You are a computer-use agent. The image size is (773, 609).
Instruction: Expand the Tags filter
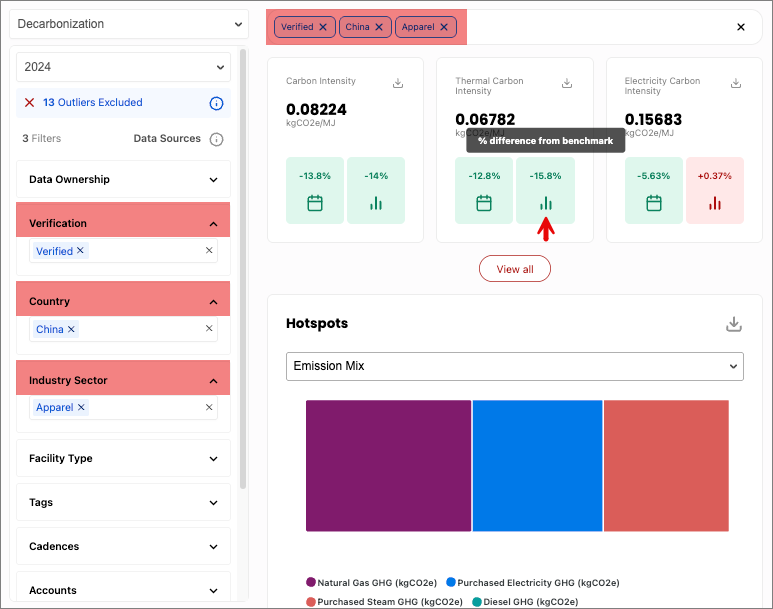(123, 502)
